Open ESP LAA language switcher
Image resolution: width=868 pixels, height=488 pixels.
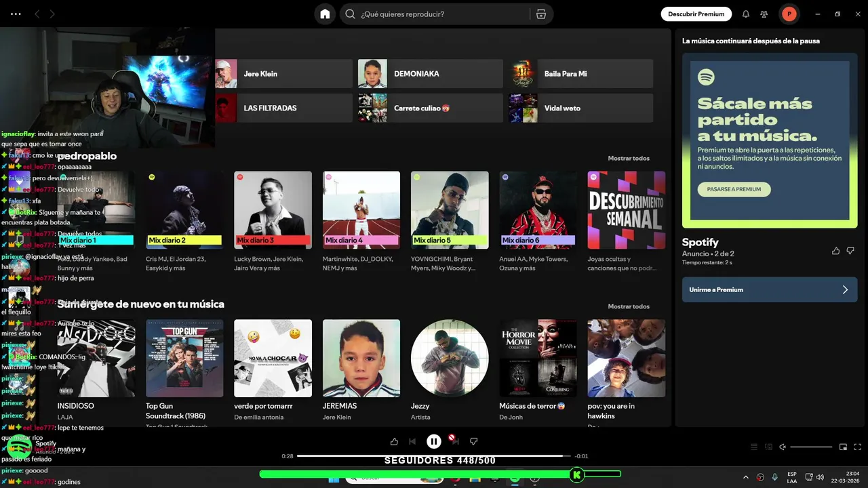pos(792,477)
